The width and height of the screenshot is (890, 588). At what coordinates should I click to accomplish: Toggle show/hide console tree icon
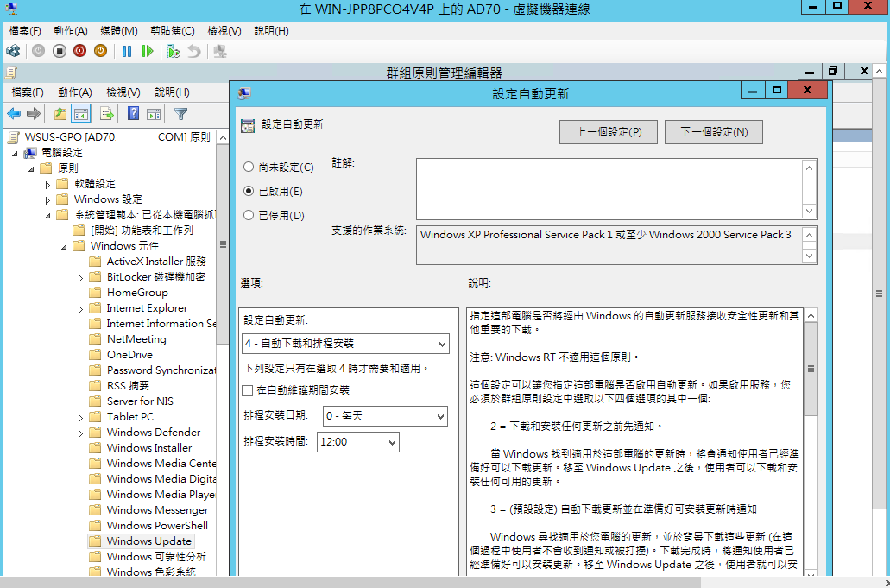80,113
